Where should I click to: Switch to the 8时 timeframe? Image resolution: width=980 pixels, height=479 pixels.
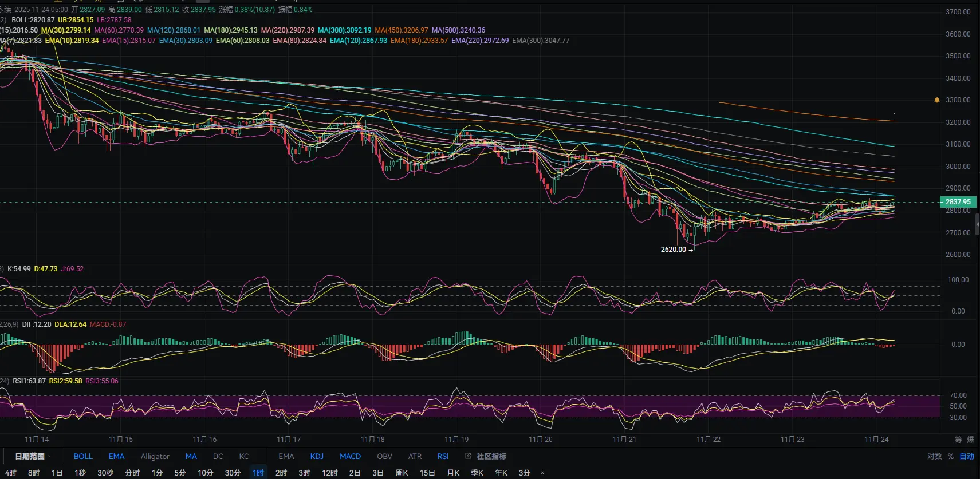pos(34,473)
